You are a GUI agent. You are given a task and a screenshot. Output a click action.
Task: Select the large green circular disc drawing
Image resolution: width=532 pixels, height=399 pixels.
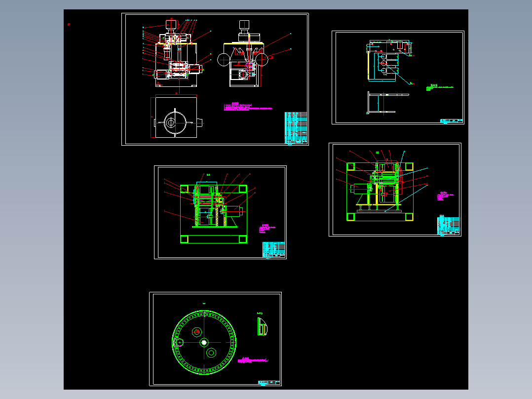(x=204, y=342)
